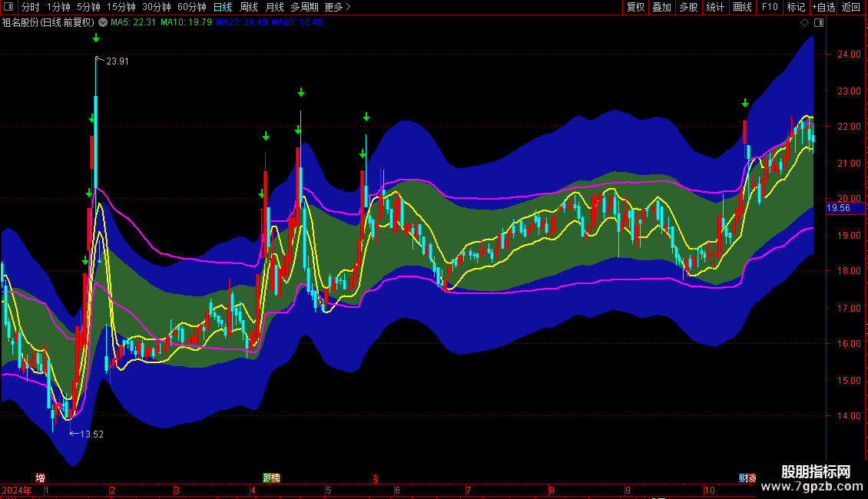This screenshot has height=499, width=868.
Task: Open the 复权 adjustment menu
Action: tap(636, 7)
